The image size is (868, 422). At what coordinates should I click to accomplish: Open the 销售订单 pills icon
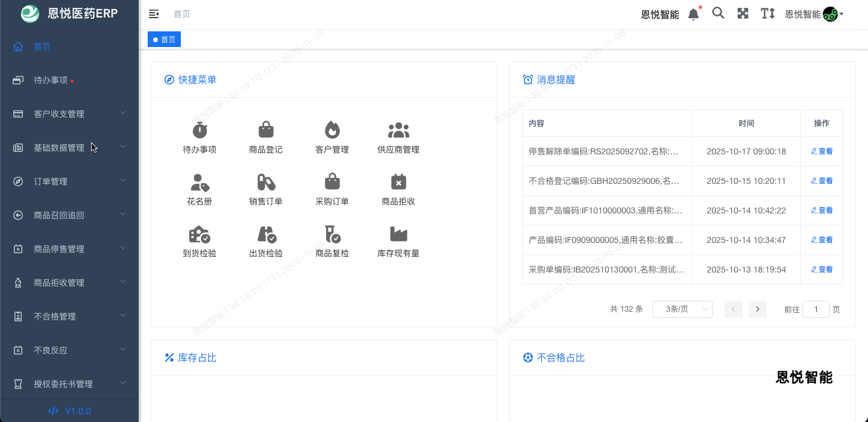(x=266, y=182)
